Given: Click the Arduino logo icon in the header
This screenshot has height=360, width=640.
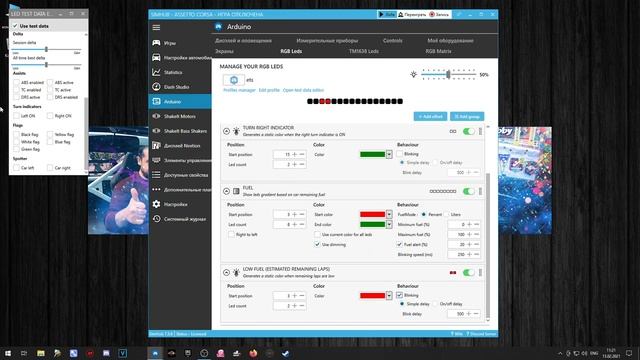Looking at the screenshot, I should tap(218, 27).
